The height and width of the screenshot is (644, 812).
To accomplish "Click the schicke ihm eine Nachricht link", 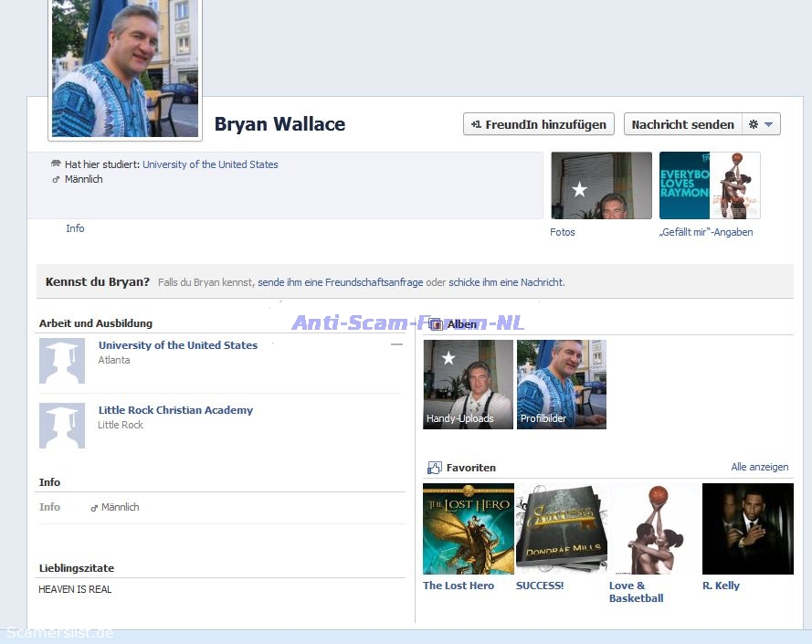I will tap(506, 282).
